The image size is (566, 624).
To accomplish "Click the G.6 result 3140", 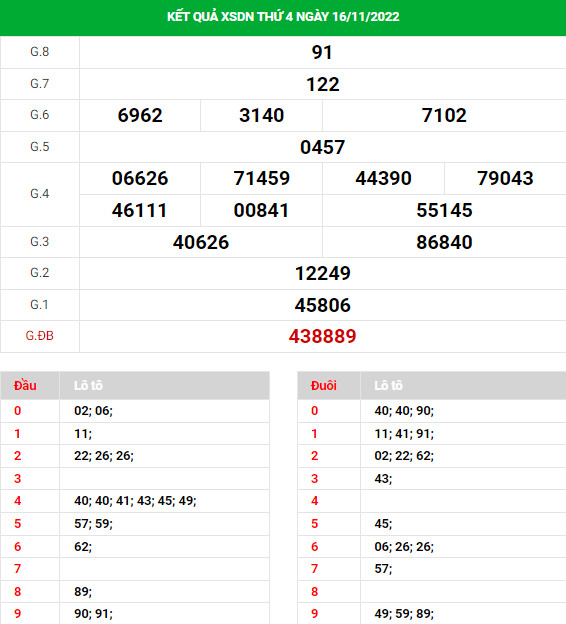I will tap(262, 115).
